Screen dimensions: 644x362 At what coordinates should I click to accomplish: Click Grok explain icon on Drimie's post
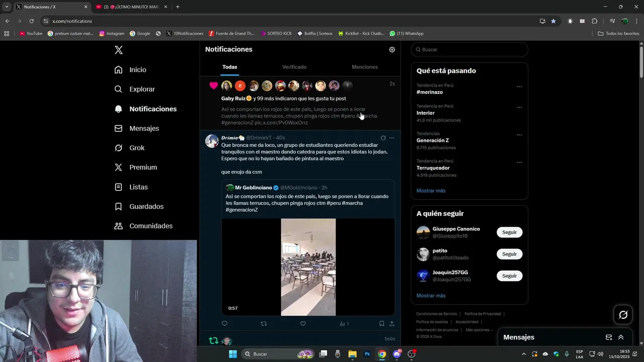point(383,138)
